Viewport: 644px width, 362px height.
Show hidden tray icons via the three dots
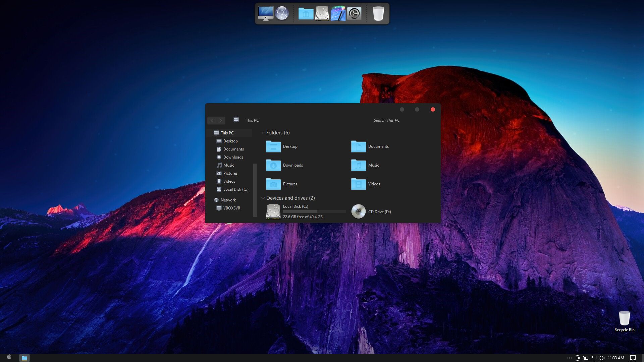[569, 358]
